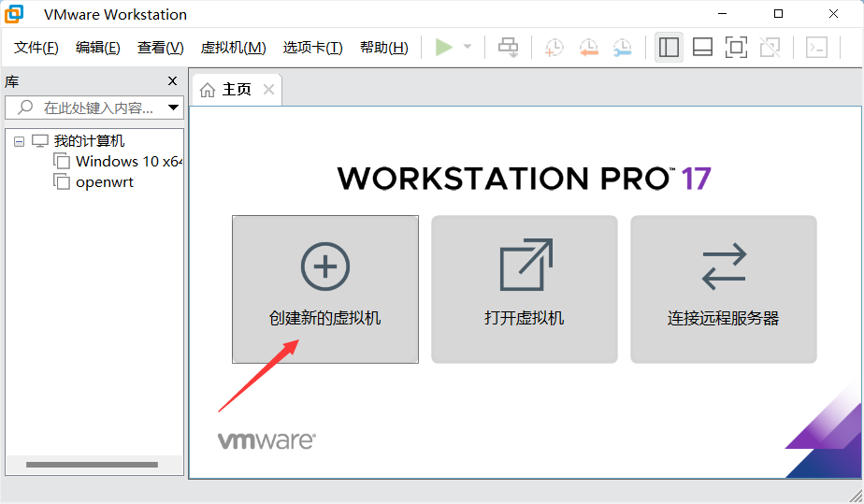
Task: Maximize the VMware Workstation window
Action: pos(778,14)
